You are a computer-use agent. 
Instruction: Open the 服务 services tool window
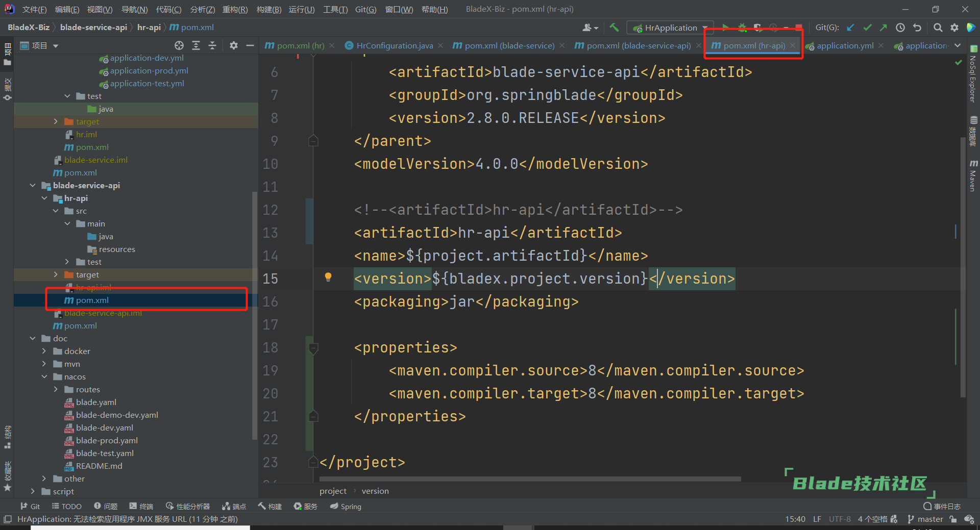306,507
